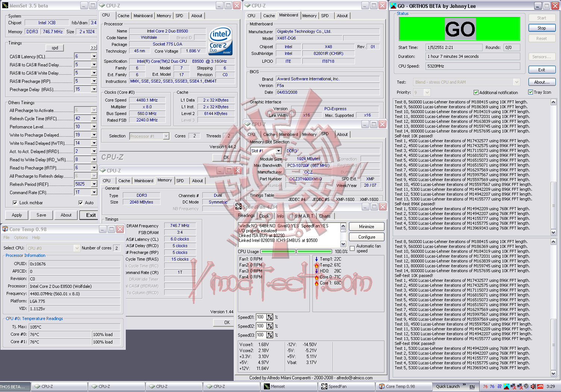561x392 pixels.
Task: Click the MemSet title bar icon
Action: 5,6
